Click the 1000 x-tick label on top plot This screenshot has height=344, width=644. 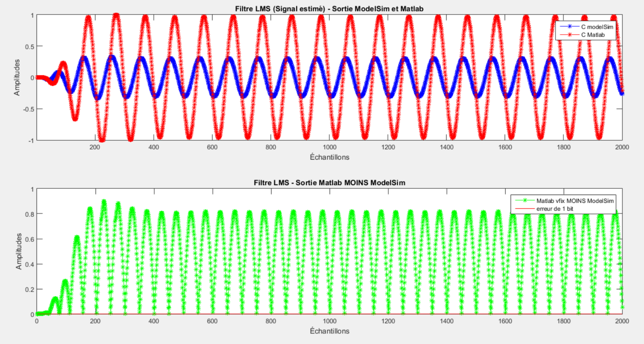pyautogui.click(x=329, y=147)
